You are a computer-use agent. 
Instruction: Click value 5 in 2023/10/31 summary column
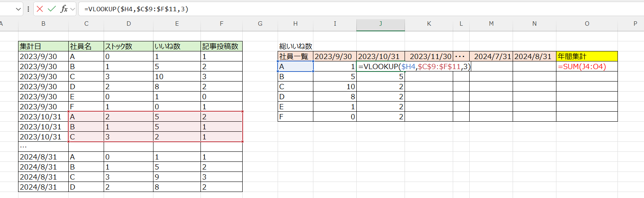coord(380,76)
